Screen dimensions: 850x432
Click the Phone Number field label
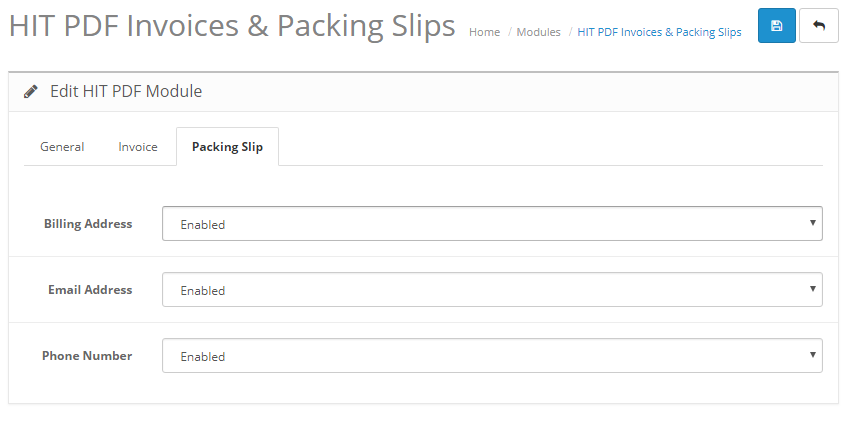click(x=87, y=356)
